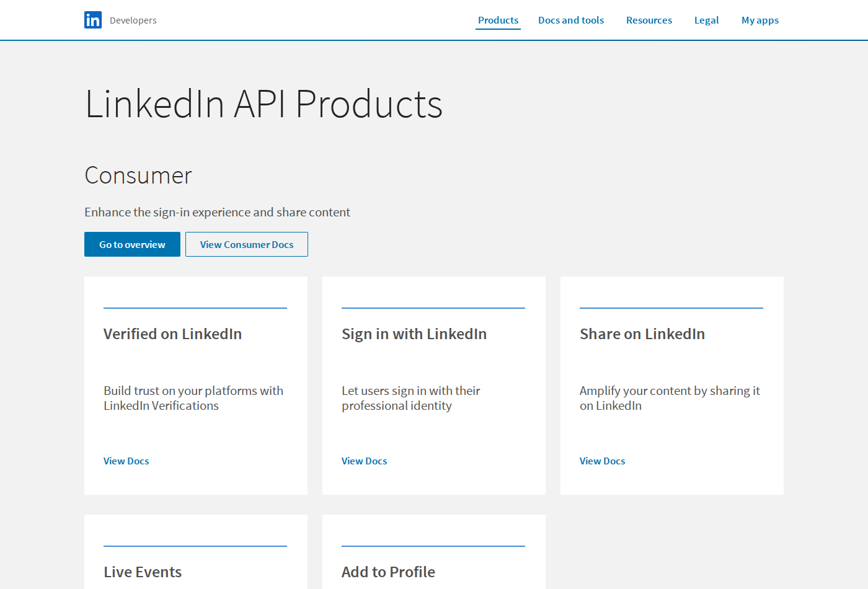Click 'Build trust on your platforms' description
This screenshot has width=868, height=589.
193,398
